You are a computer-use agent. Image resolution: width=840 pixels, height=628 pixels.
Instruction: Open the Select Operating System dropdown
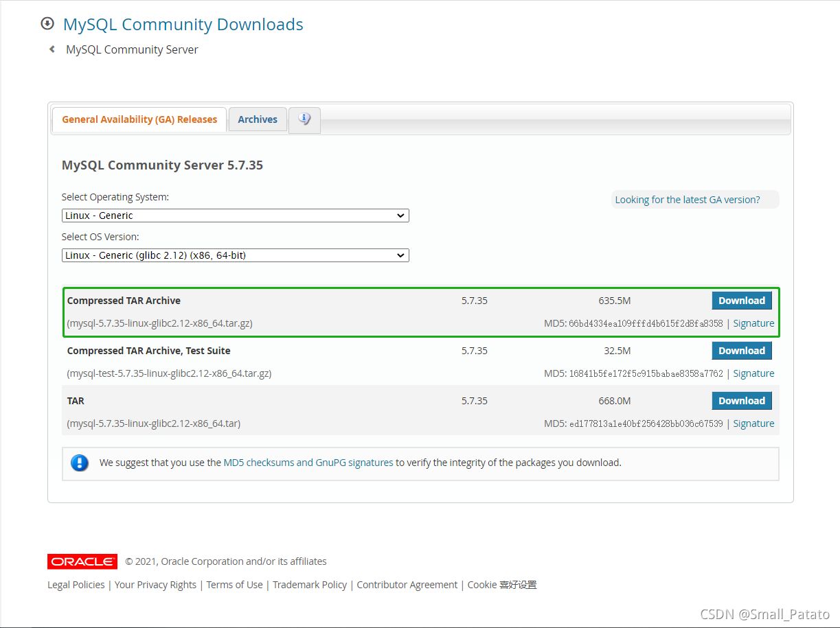[x=236, y=216]
